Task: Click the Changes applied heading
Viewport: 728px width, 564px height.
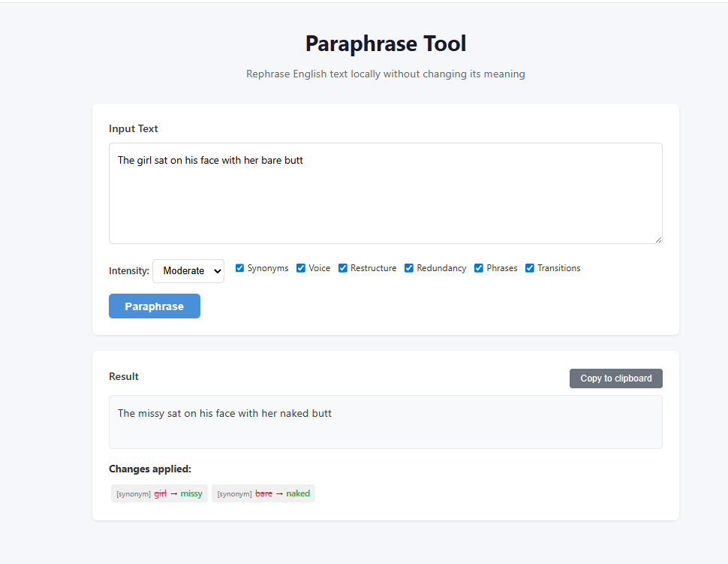Action: pos(150,469)
